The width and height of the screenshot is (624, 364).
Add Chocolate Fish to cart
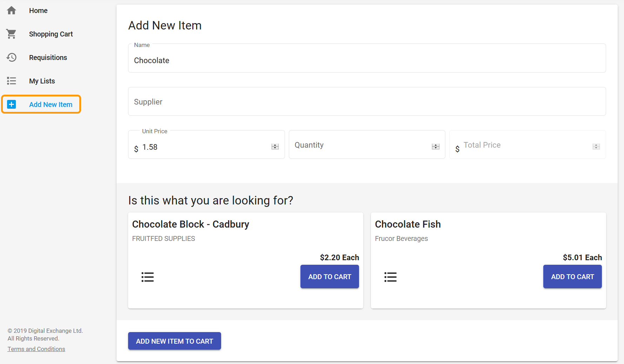tap(572, 277)
